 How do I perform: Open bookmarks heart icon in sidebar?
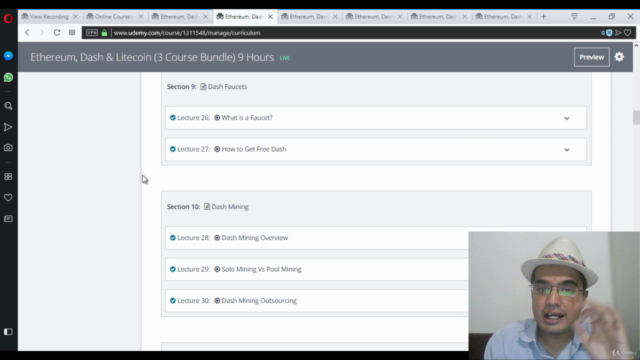click(8, 198)
